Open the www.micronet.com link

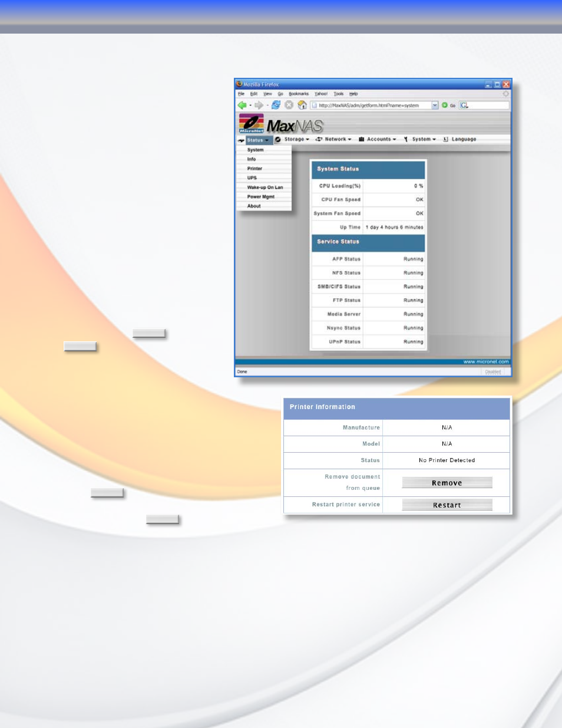point(486,362)
